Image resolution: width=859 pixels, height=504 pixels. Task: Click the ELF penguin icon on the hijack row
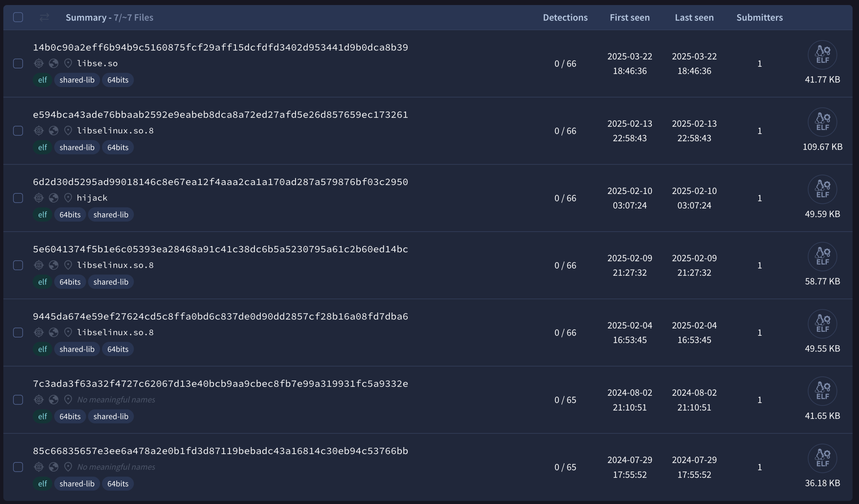(x=823, y=189)
